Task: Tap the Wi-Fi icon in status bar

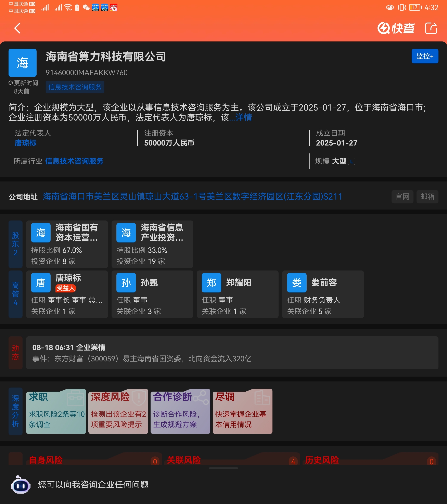Action: [68, 7]
